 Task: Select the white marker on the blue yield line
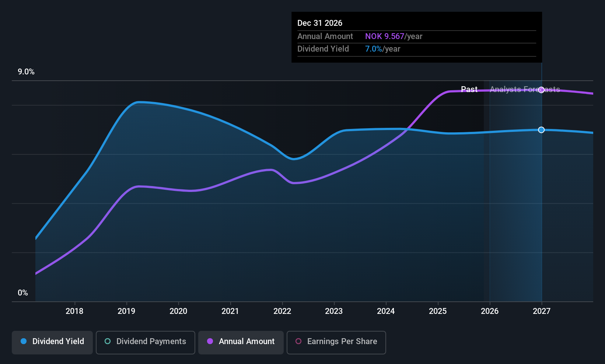click(x=541, y=130)
